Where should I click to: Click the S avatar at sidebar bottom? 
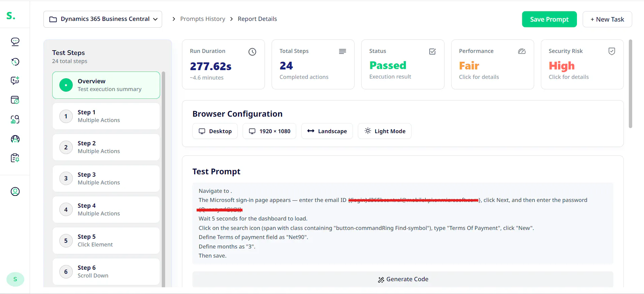coord(15,279)
